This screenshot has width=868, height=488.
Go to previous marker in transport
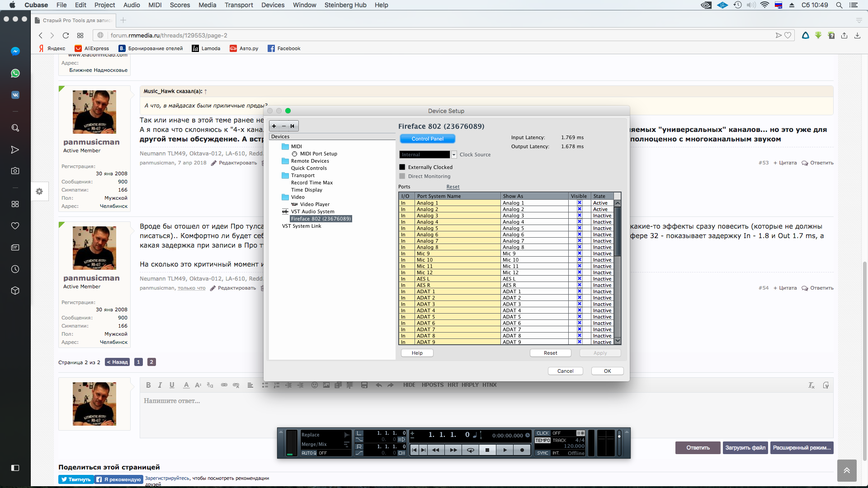coord(414,450)
